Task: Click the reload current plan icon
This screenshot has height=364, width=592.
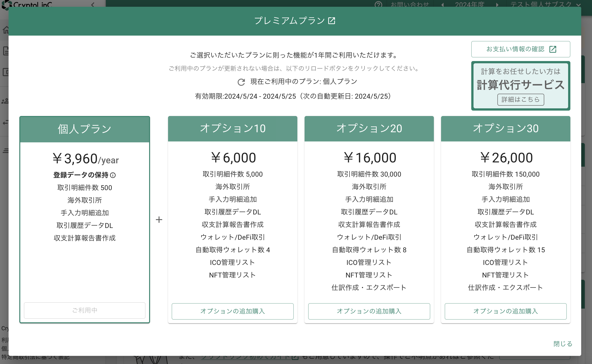Action: click(x=241, y=82)
